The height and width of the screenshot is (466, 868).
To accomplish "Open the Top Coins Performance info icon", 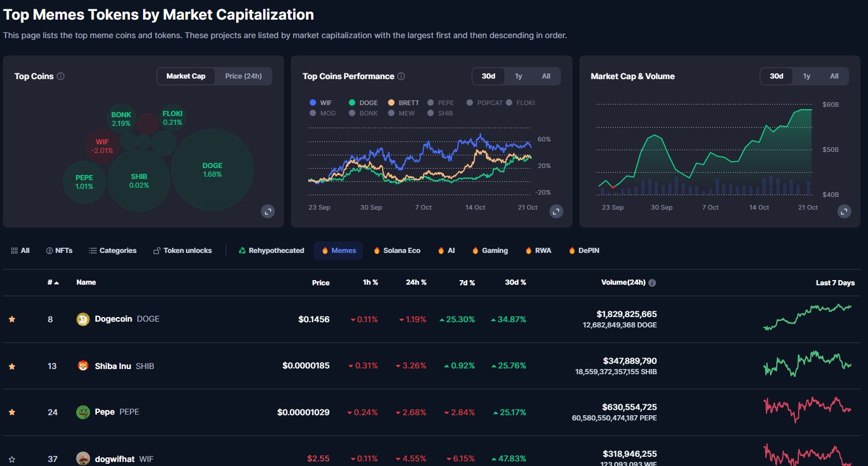I will tap(401, 76).
